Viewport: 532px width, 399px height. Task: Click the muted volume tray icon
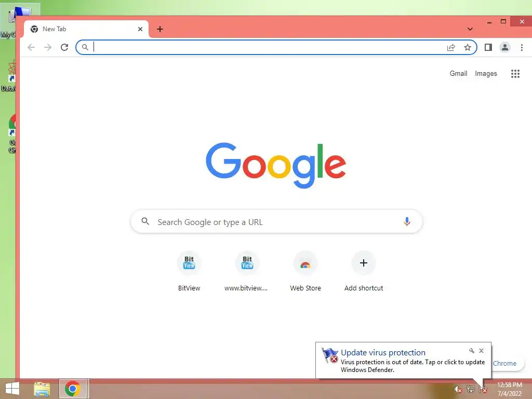pyautogui.click(x=458, y=389)
